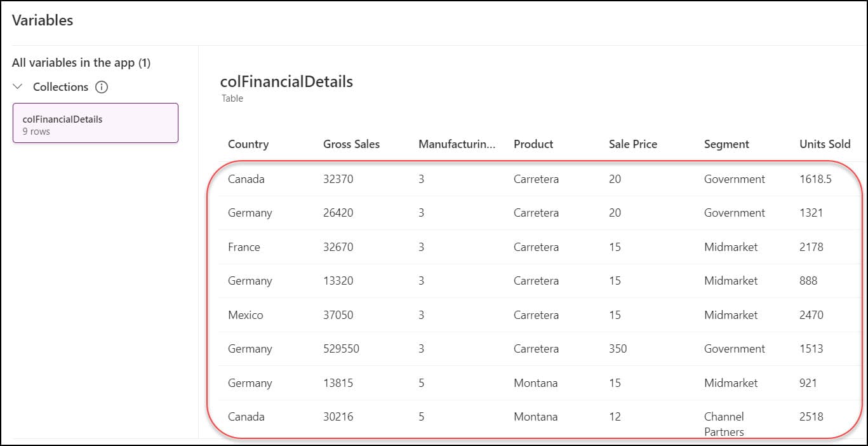
Task: Click the units sold value 2518
Action: (811, 417)
